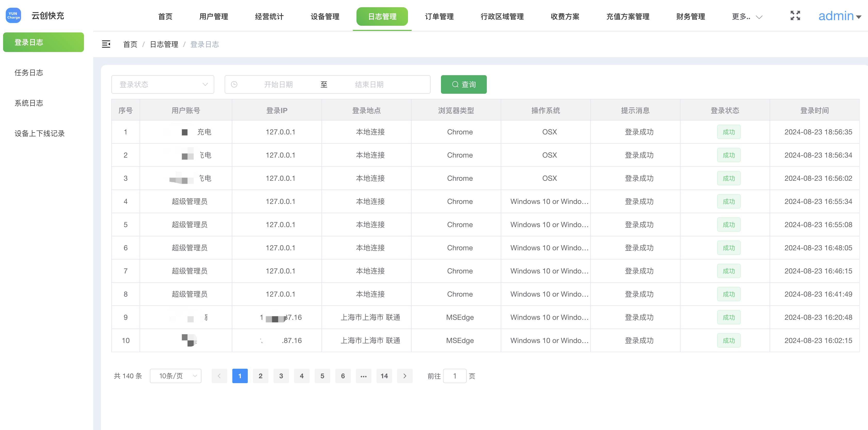This screenshot has width=868, height=430.
Task: Click the pagination ellipsis to jump ahead
Action: 364,376
